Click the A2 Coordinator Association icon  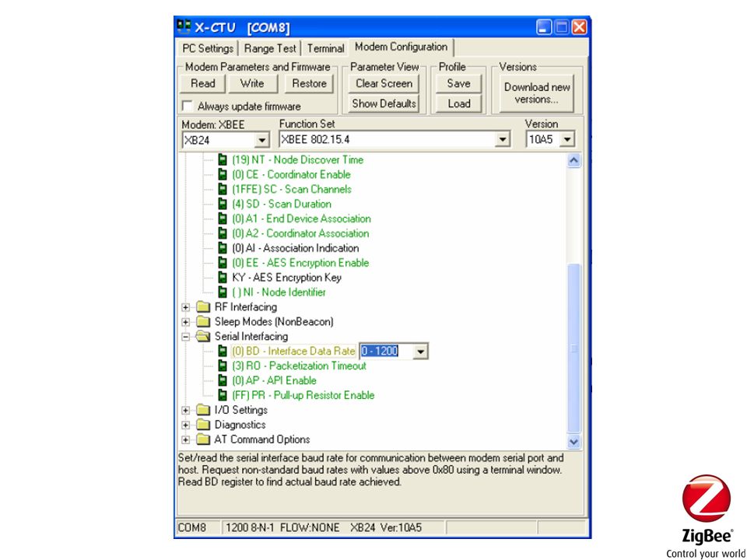coord(223,234)
